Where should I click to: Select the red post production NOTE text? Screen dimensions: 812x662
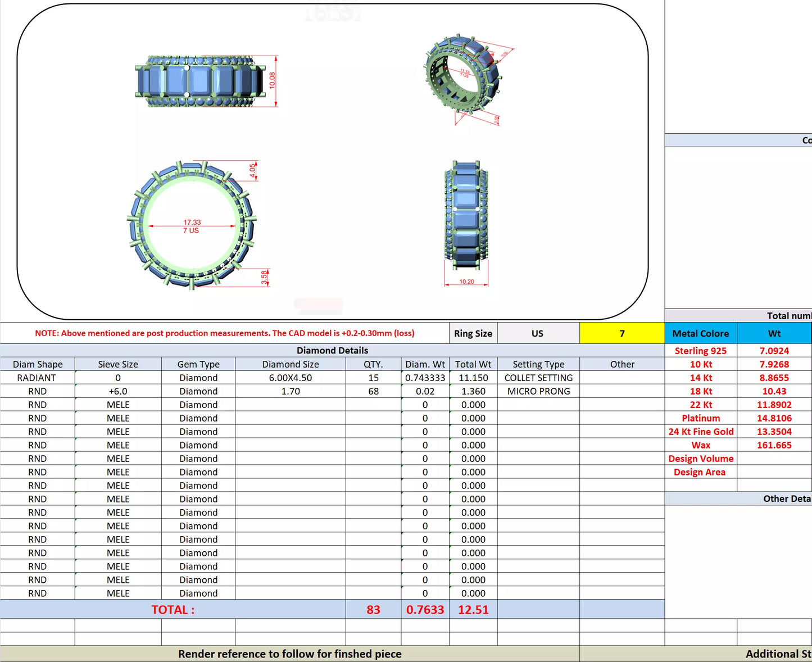225,333
